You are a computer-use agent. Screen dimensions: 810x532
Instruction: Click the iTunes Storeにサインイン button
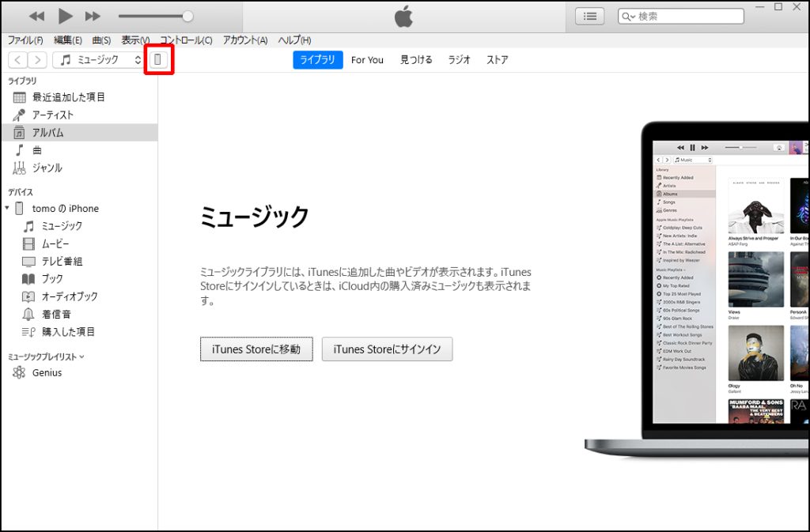coord(387,349)
